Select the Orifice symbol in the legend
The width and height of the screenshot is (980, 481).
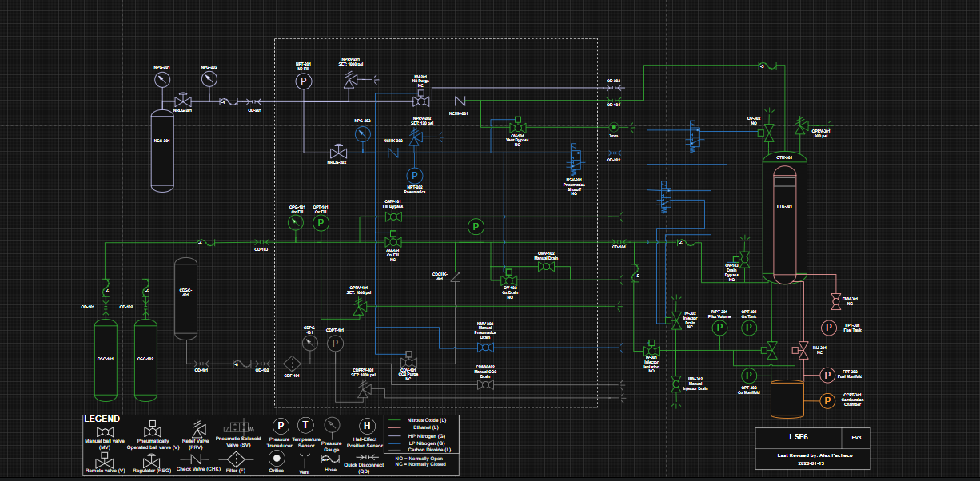pyautogui.click(x=277, y=459)
